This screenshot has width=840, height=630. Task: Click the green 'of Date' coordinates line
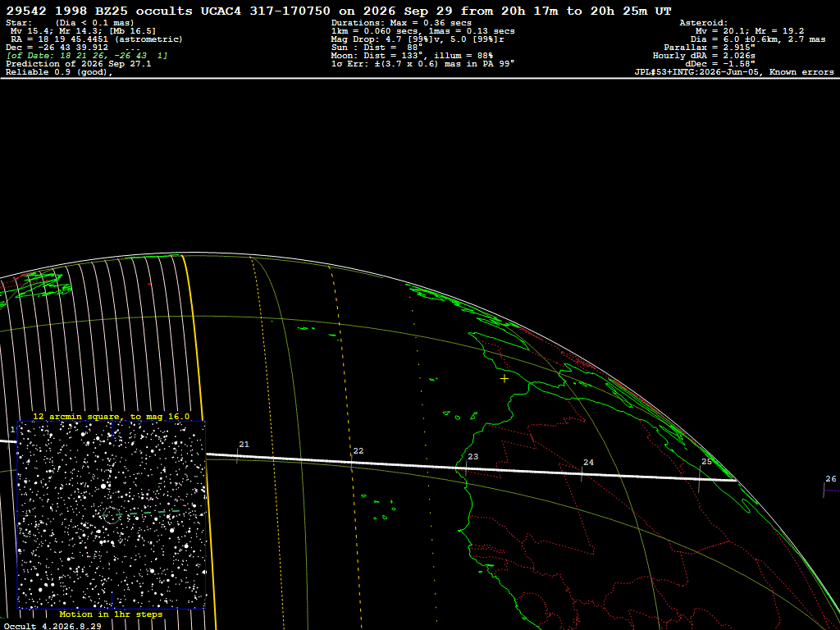[x=87, y=55]
